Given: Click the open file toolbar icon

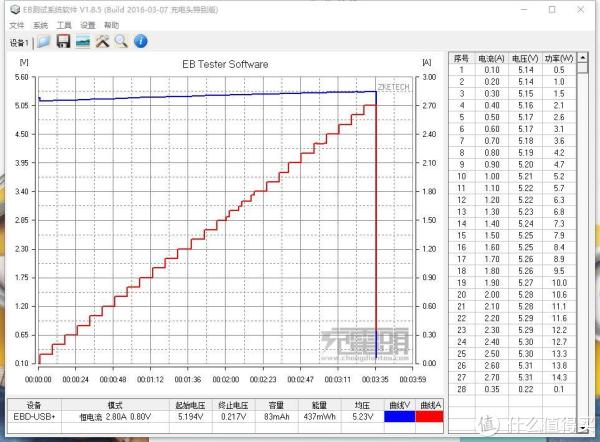Looking at the screenshot, I should (x=44, y=41).
